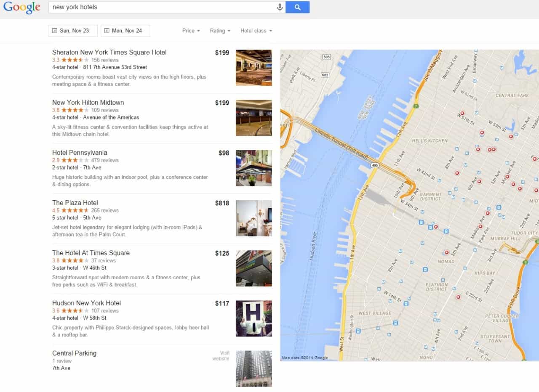Click the Google logo
This screenshot has width=539, height=392.
click(x=22, y=8)
